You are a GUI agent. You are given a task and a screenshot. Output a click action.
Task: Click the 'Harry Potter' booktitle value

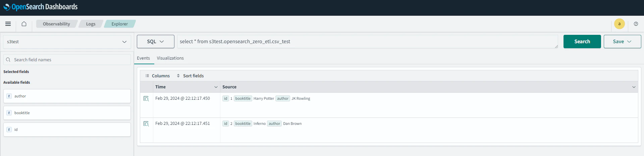click(264, 99)
